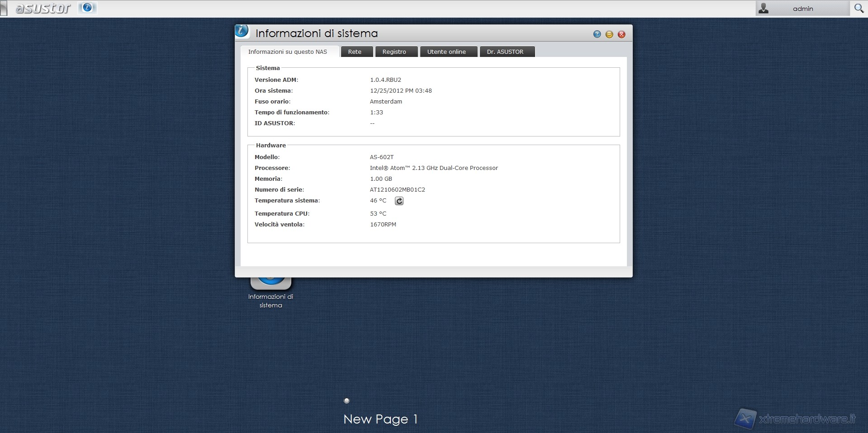The height and width of the screenshot is (433, 868).
Task: Click the window title info icon
Action: [x=242, y=31]
